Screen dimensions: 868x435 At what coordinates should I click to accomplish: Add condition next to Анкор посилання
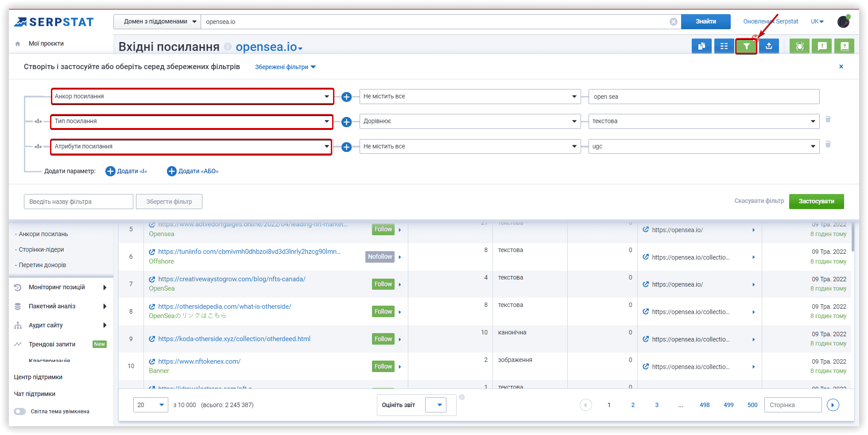pos(346,97)
